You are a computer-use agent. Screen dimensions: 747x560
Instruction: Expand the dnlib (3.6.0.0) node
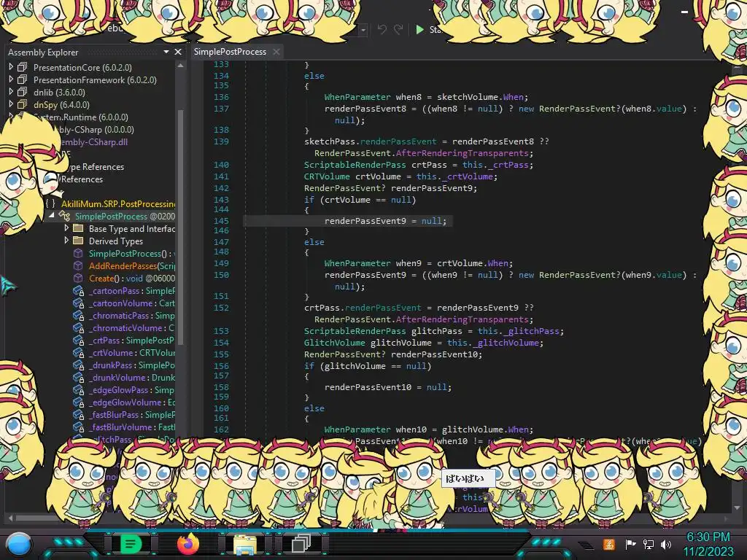pos(11,92)
